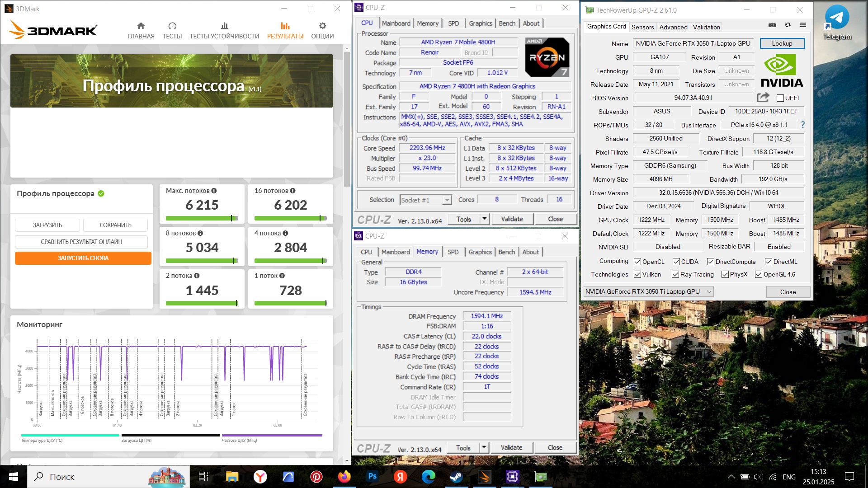Toggle the Vulkan checkbox
The image size is (868, 488).
637,274
